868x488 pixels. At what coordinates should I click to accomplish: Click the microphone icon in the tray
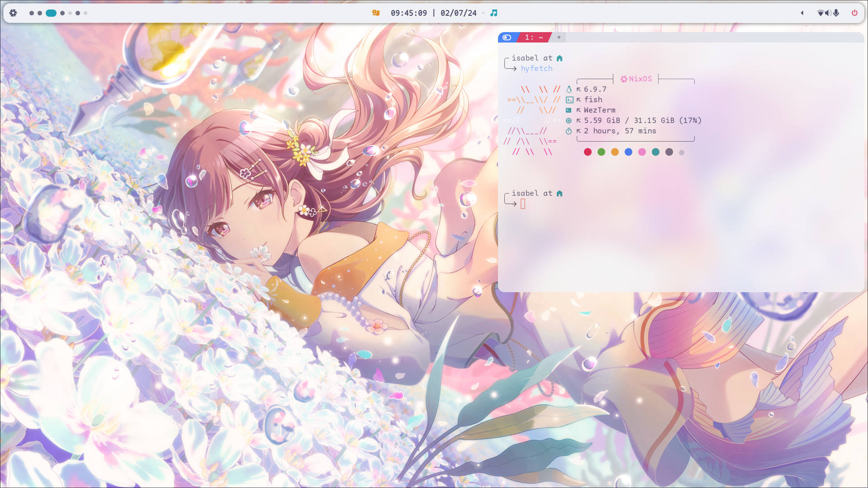[x=836, y=13]
